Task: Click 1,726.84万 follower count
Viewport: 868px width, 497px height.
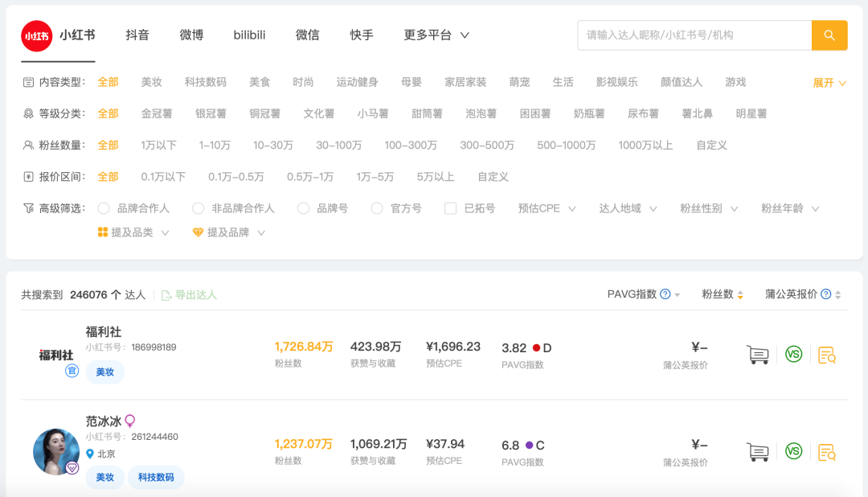Action: click(304, 347)
